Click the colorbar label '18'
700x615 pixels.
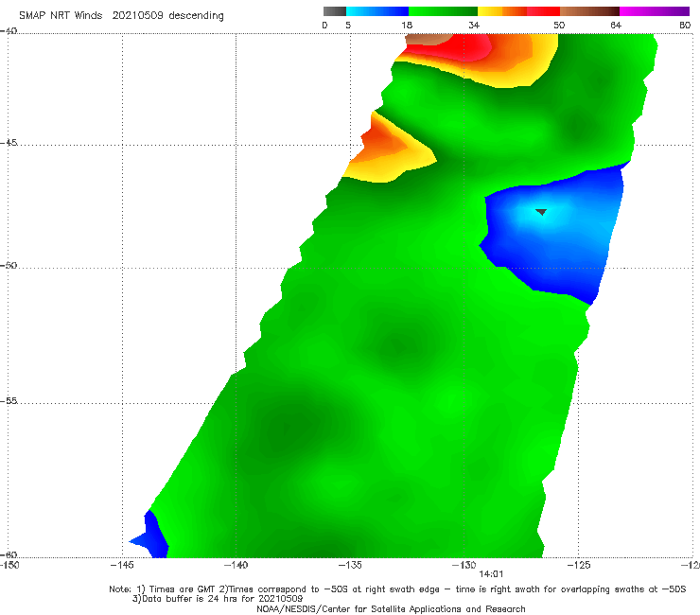click(x=407, y=25)
